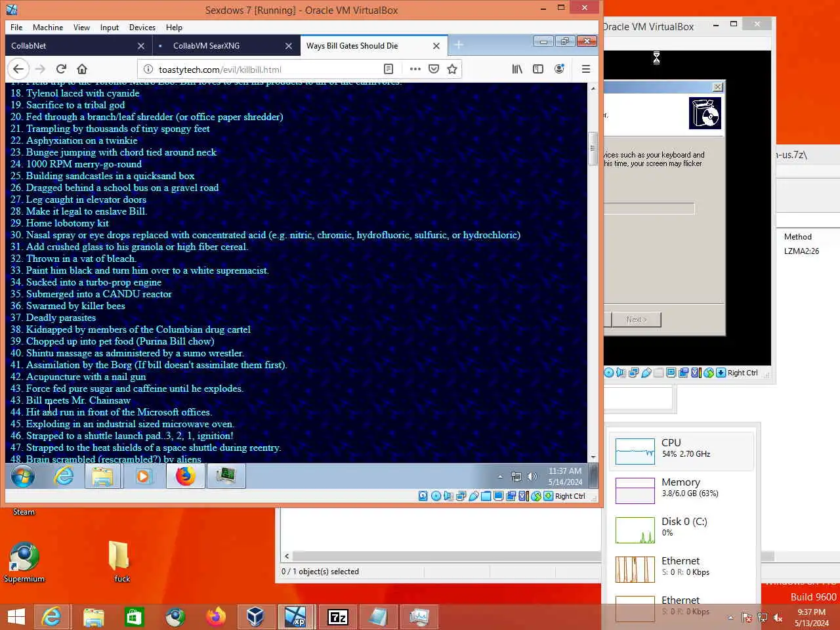This screenshot has width=840, height=630.
Task: Show hidden guest tray icons arrow
Action: [500, 476]
